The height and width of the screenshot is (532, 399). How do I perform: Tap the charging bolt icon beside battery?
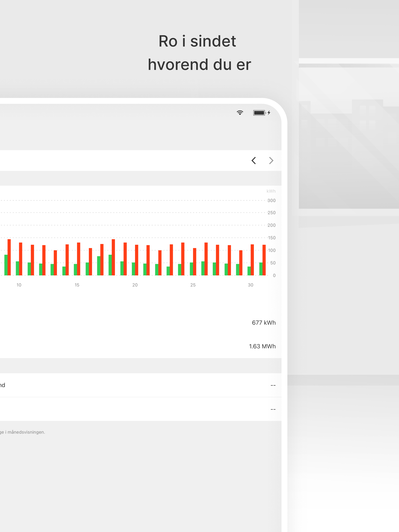(x=269, y=113)
